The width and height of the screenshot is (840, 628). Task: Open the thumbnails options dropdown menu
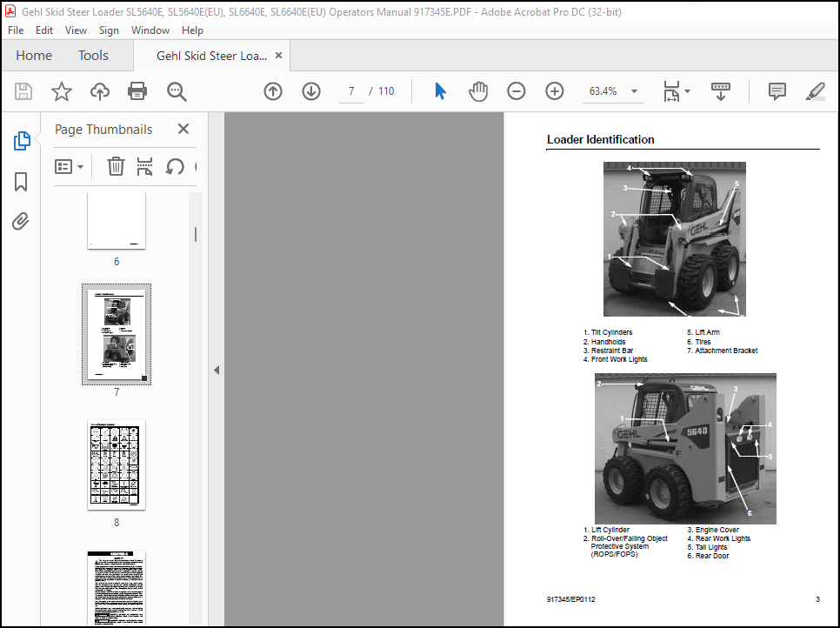69,167
